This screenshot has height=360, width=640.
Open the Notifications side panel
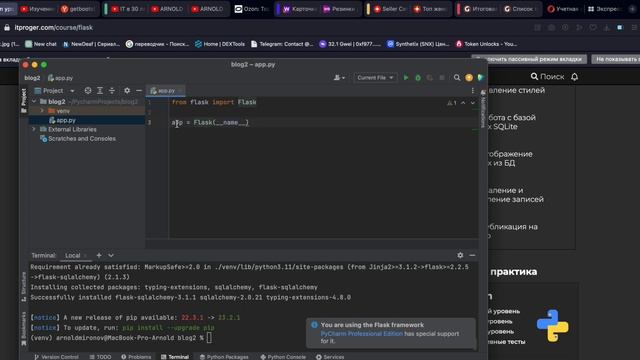point(483,109)
